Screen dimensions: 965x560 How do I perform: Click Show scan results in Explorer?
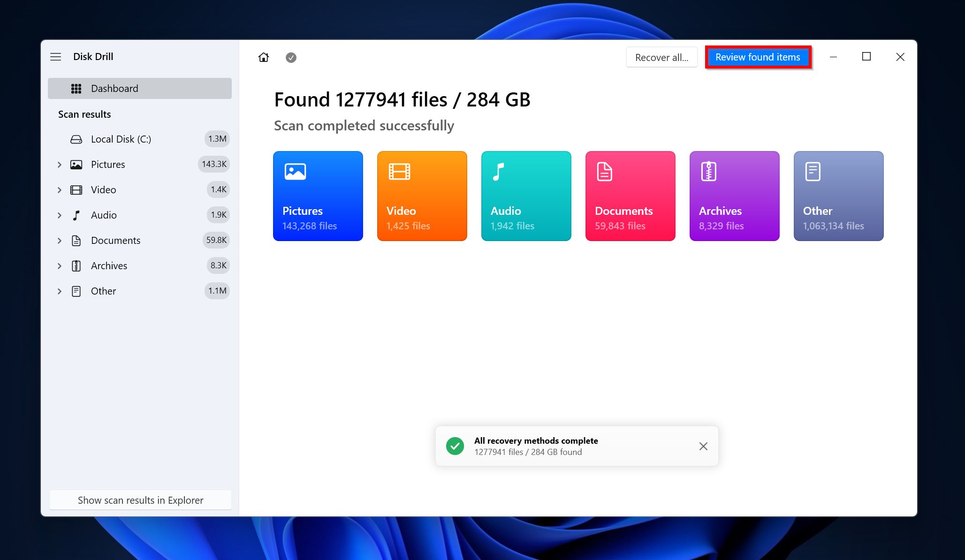141,499
